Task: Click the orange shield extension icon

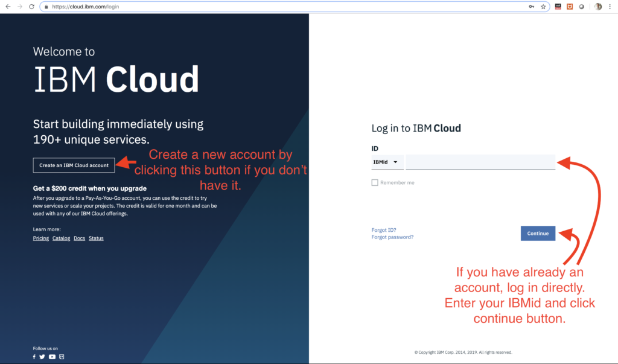Action: coord(570,7)
